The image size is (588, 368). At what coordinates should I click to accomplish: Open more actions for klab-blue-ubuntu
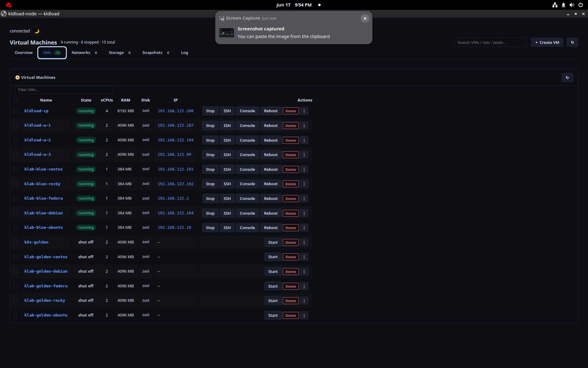[x=304, y=228]
